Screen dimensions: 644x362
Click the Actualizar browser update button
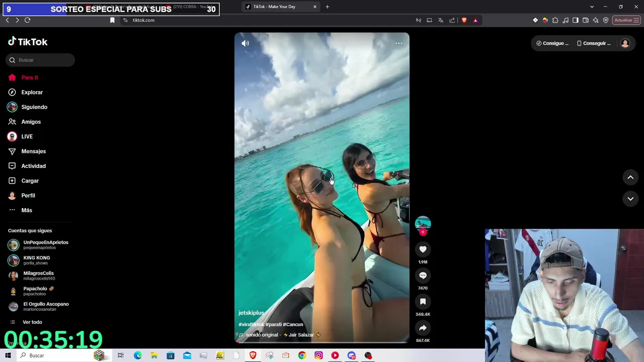coord(626,20)
